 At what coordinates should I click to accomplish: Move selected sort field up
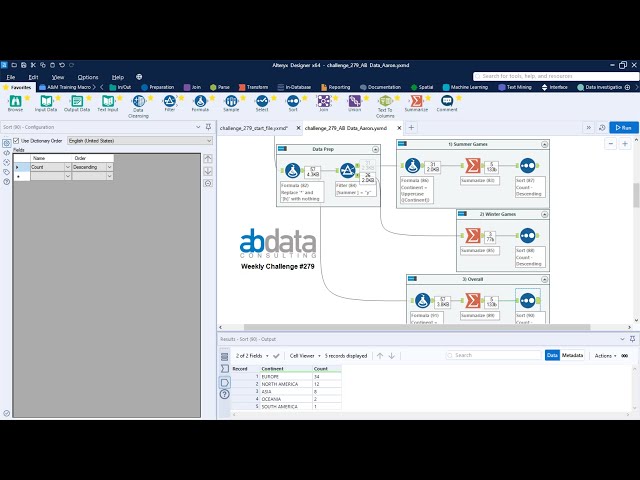click(208, 159)
